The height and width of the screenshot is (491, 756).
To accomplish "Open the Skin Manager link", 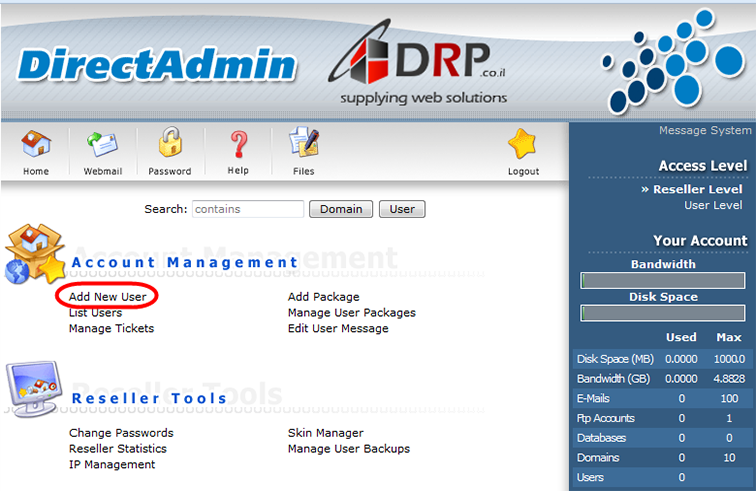I will click(x=325, y=433).
